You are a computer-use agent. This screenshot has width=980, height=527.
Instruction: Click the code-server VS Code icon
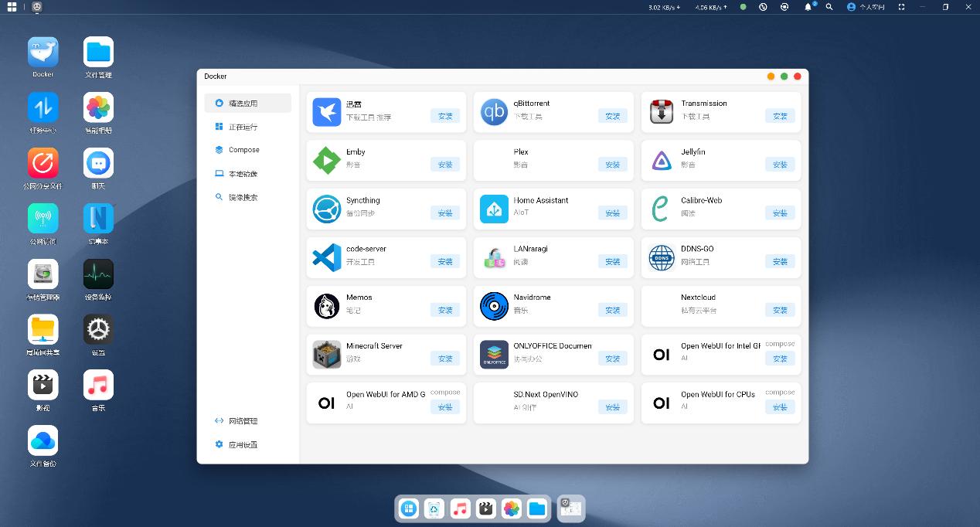pos(327,257)
